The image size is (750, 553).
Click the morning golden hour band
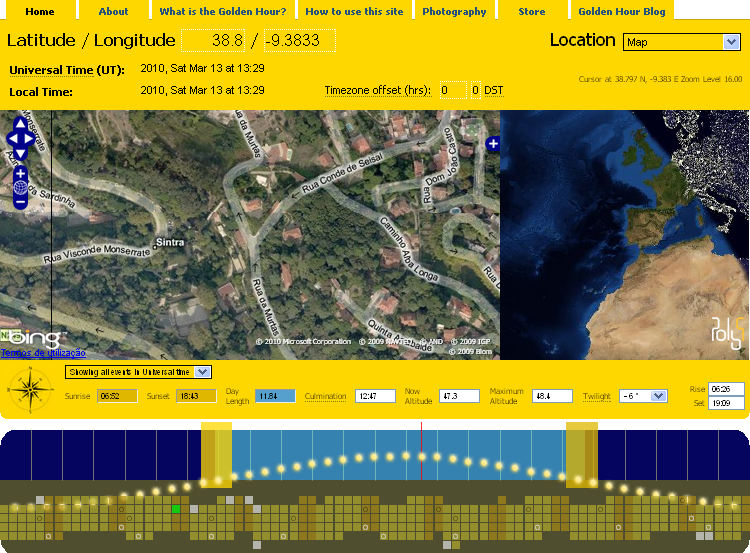coord(216,454)
